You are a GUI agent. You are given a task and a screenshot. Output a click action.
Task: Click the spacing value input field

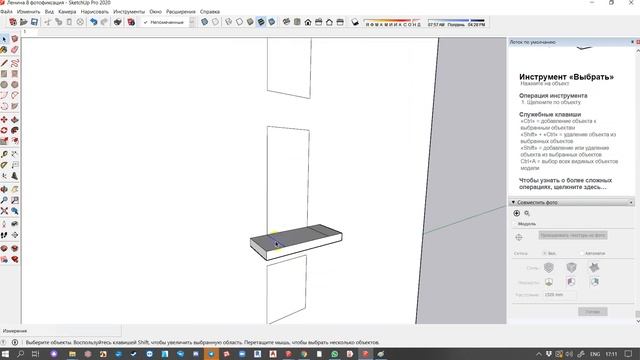pos(559,295)
